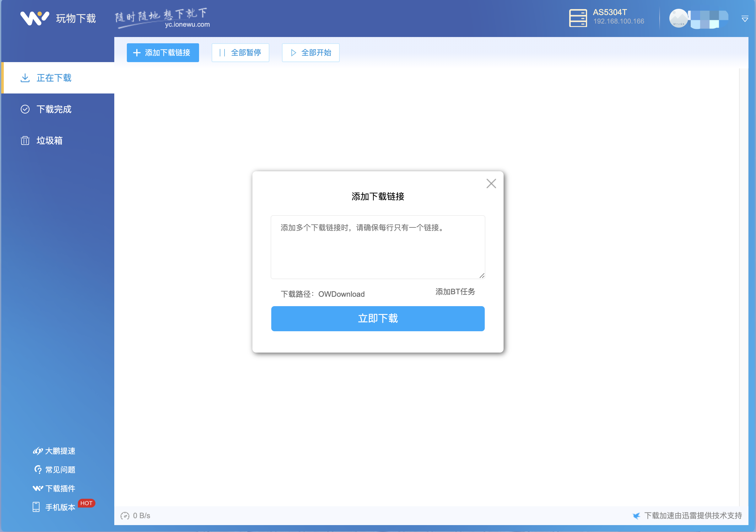Image resolution: width=756 pixels, height=532 pixels.
Task: Switch to the 下载完成 sidebar tab
Action: (58, 109)
